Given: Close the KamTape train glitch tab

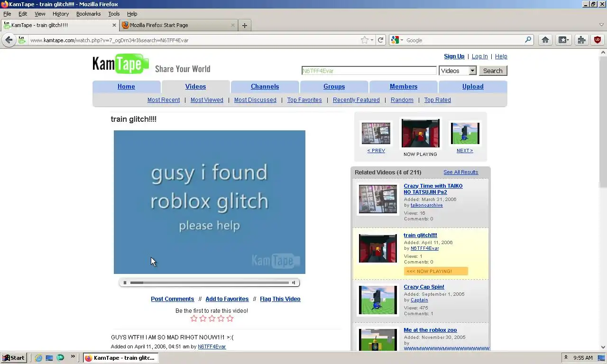Looking at the screenshot, I should (114, 25).
